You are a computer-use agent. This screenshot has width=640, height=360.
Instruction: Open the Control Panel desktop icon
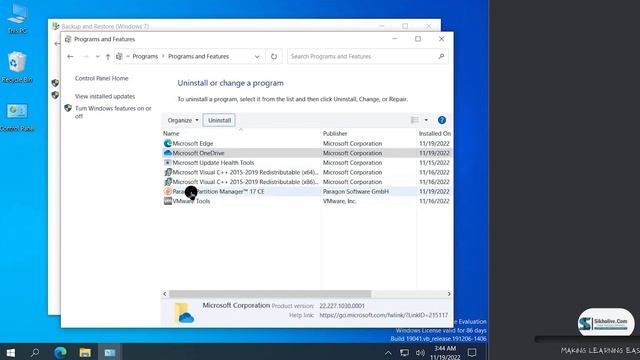[x=17, y=117]
